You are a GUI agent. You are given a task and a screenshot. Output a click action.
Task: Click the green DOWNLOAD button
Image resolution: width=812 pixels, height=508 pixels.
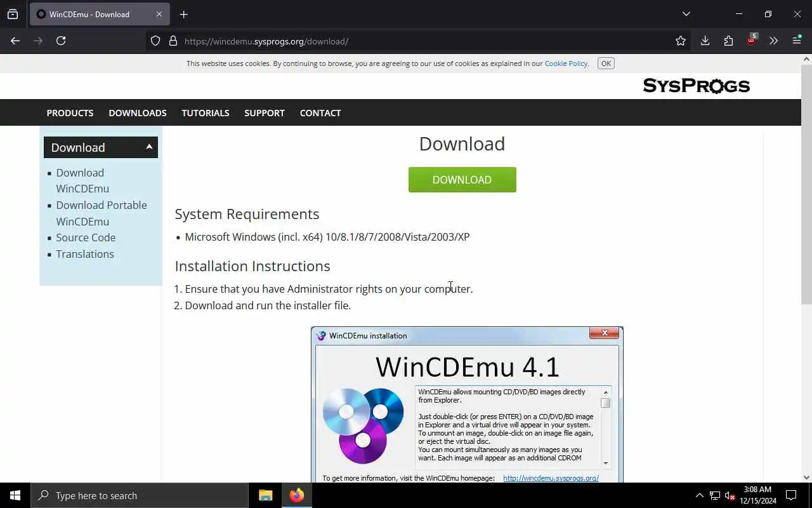tap(462, 180)
